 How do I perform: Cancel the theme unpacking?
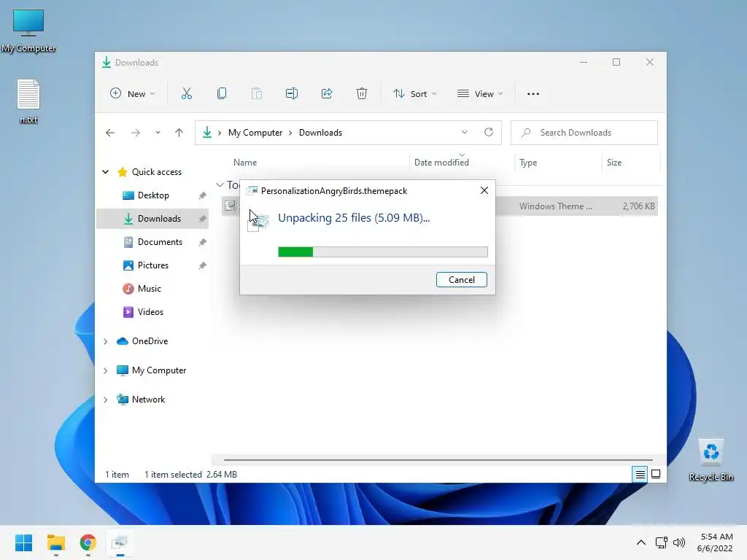462,279
